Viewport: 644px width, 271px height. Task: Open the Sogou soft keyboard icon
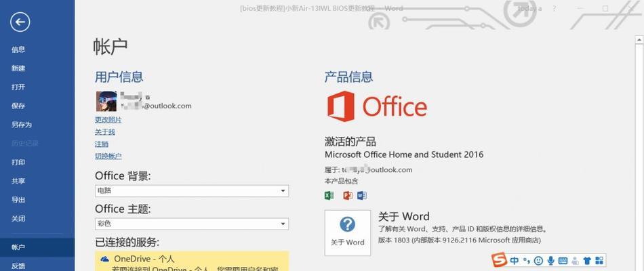(x=563, y=260)
